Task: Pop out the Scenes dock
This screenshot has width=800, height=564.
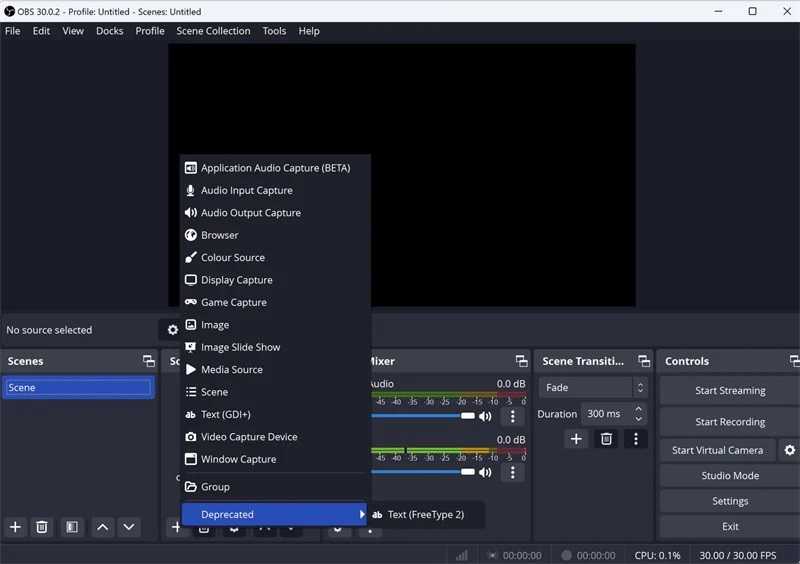Action: (148, 361)
